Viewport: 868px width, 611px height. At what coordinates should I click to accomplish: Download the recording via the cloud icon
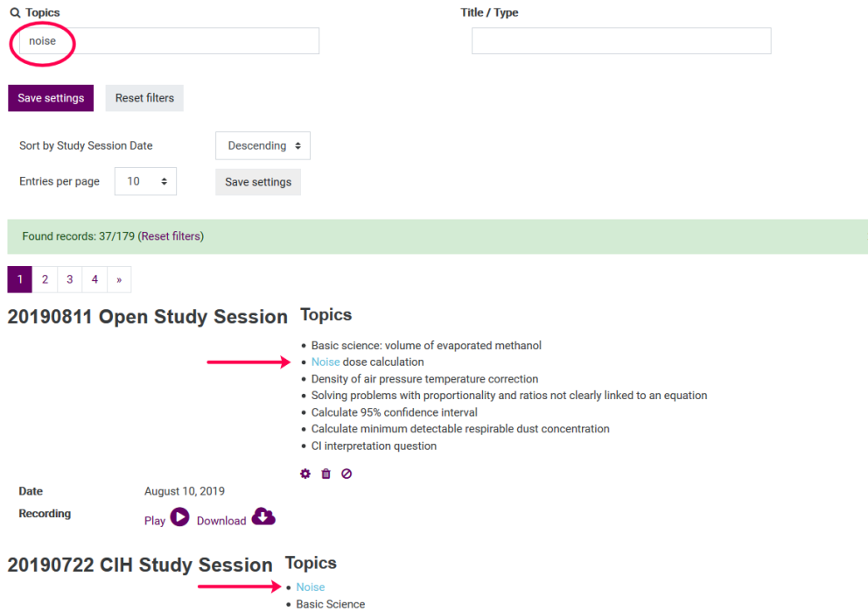coord(263,517)
